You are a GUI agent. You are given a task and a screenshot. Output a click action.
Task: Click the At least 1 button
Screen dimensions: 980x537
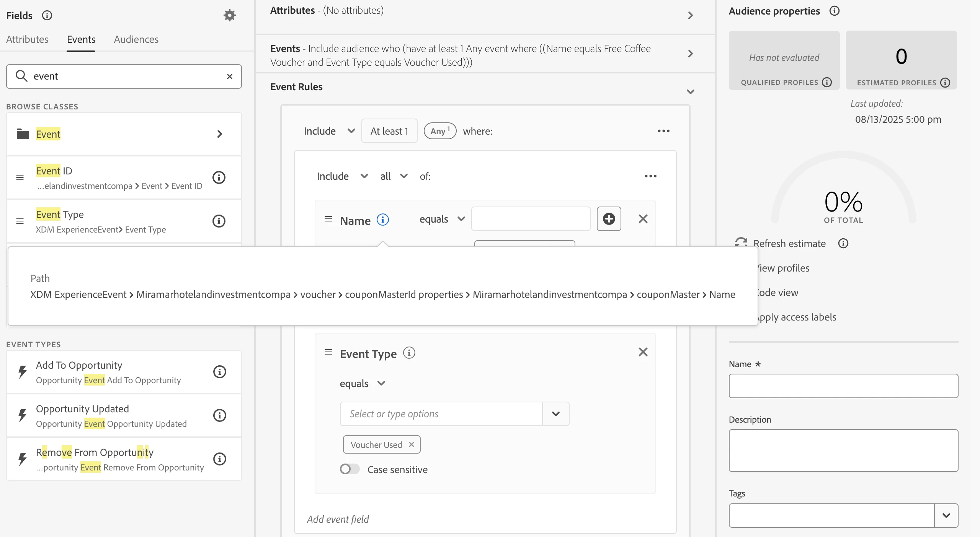click(389, 131)
